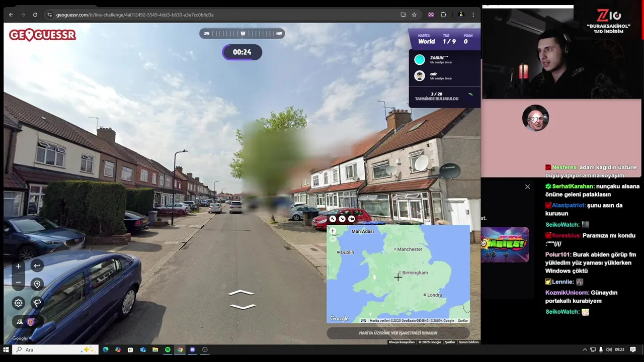The image size is (644, 362).
Task: Return to start with checkpoint pin
Action: (x=37, y=284)
